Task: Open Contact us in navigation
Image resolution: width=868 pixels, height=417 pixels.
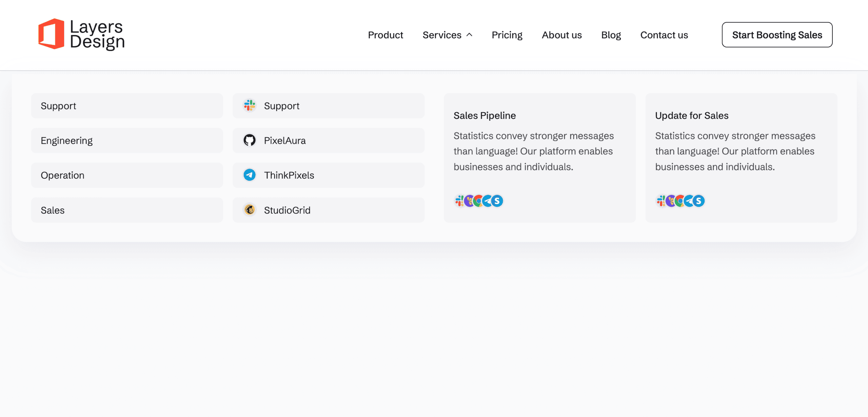Action: [x=664, y=35]
